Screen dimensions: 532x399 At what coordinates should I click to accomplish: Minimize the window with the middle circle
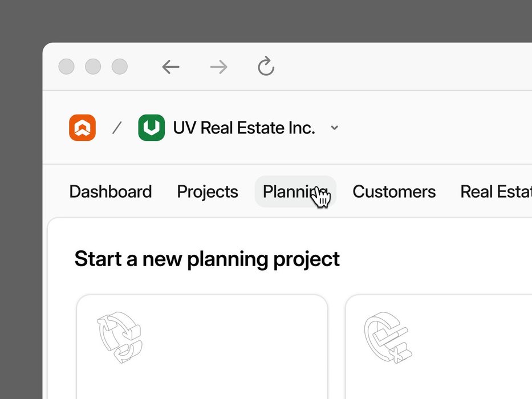[x=93, y=67]
